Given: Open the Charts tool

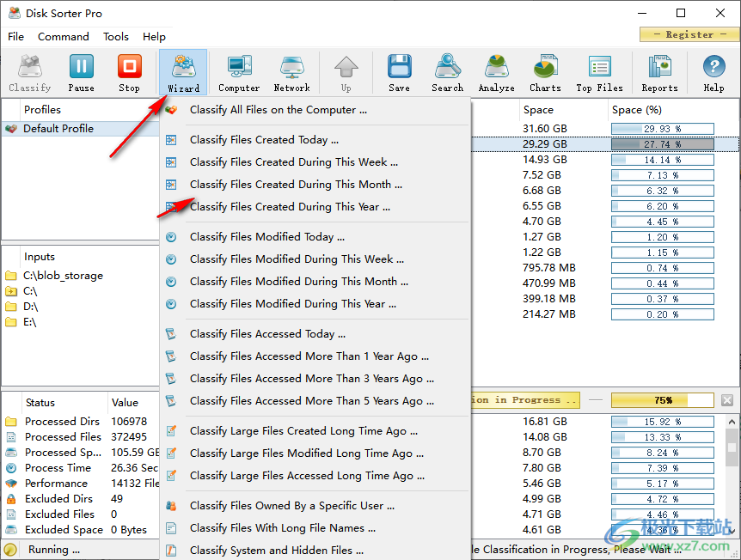Looking at the screenshot, I should click(545, 73).
